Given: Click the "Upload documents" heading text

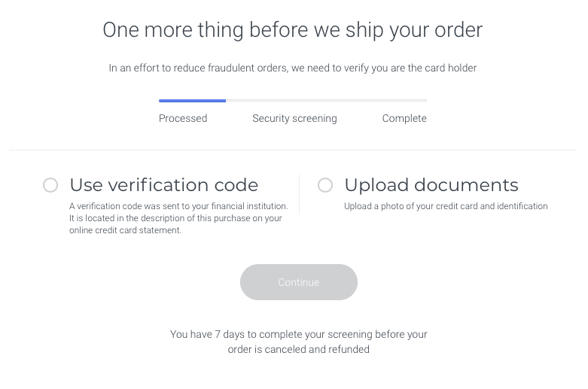Looking at the screenshot, I should [x=431, y=185].
